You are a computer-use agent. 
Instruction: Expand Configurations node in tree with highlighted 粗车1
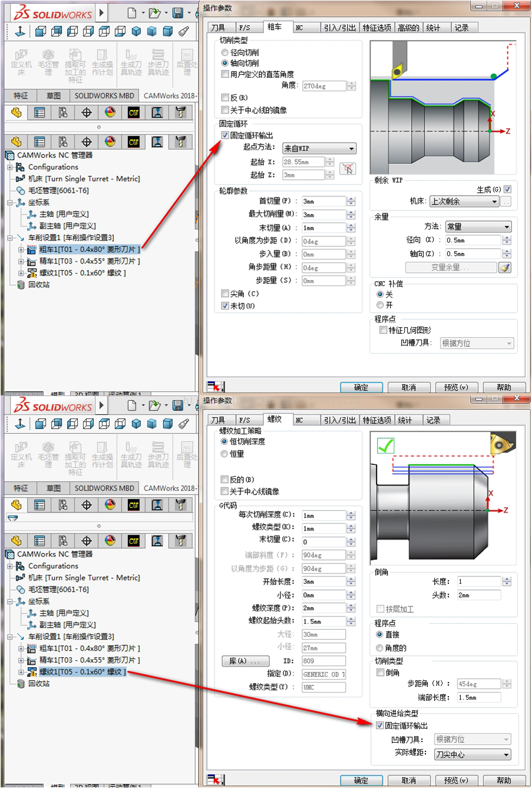click(10, 167)
